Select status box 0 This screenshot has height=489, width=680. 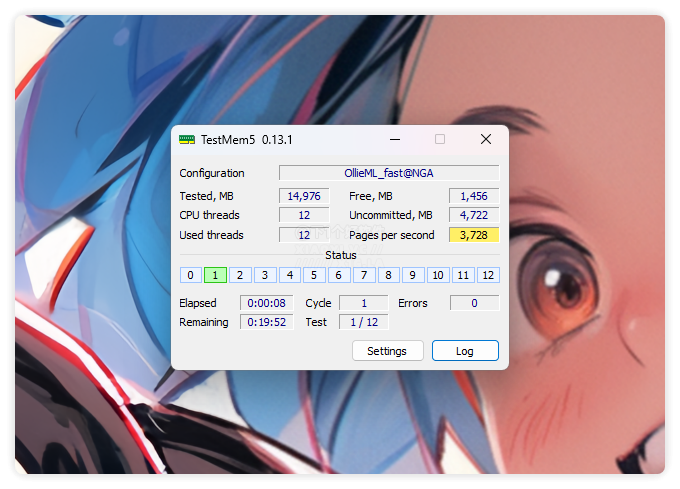(x=190, y=275)
